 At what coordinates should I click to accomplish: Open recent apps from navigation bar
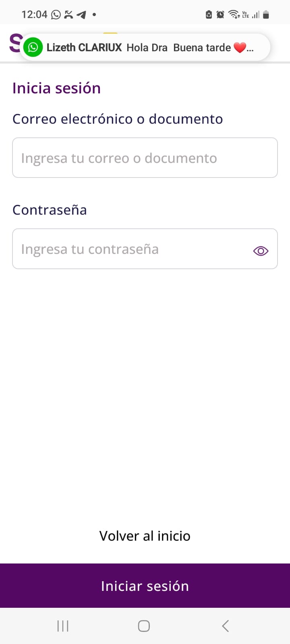63,626
